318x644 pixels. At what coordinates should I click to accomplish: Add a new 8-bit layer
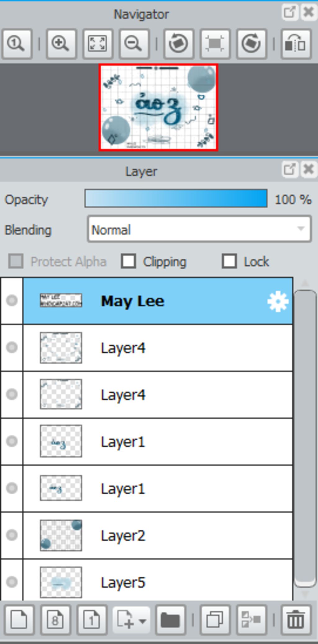click(56, 620)
